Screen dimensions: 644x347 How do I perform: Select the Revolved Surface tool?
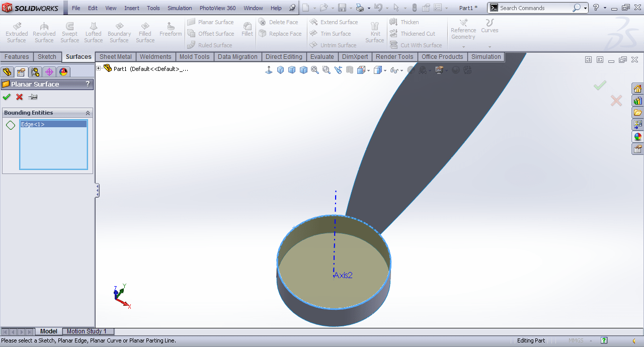point(44,33)
